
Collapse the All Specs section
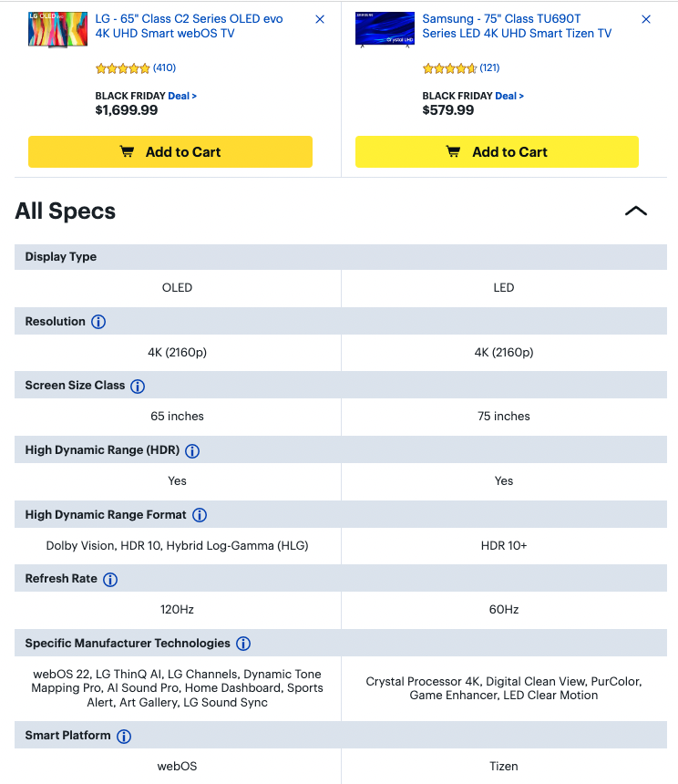[635, 211]
